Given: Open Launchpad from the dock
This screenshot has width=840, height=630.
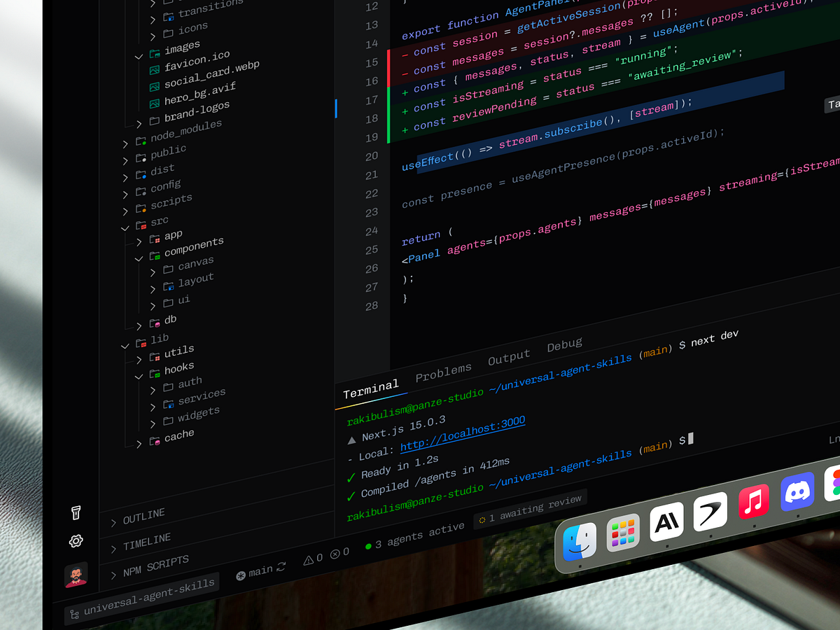Looking at the screenshot, I should tap(622, 532).
